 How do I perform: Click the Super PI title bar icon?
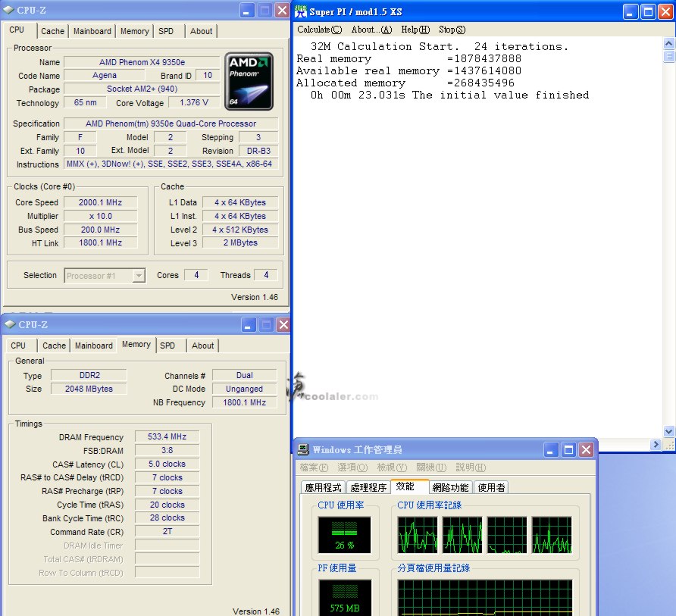coord(301,11)
